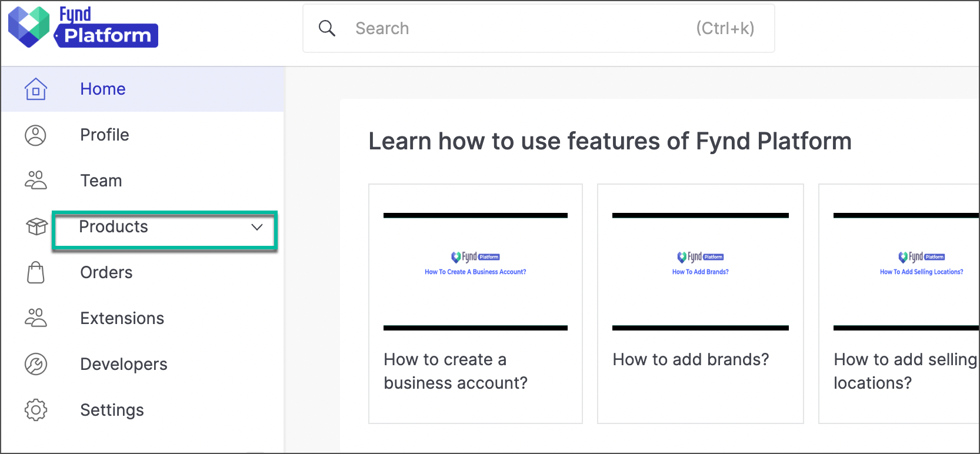Click 'How to create a business account?' title

[456, 371]
